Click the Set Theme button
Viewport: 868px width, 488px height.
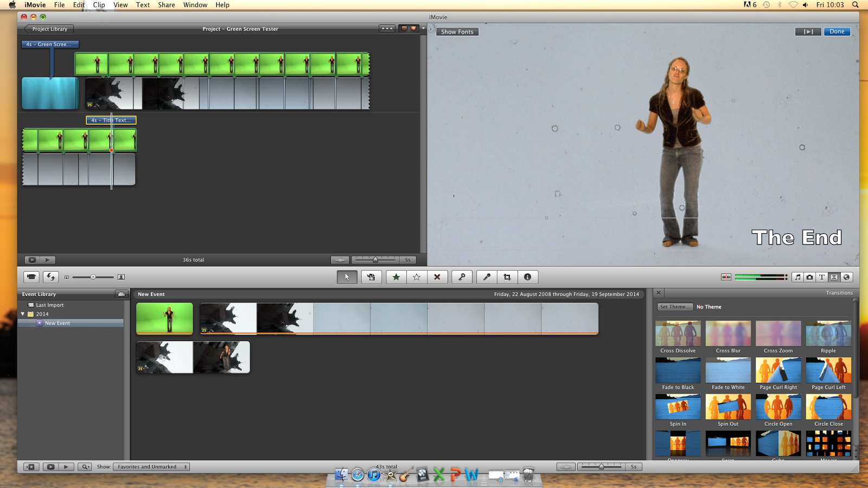[675, 307]
